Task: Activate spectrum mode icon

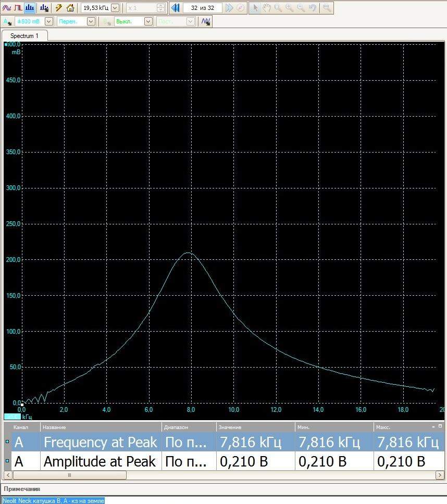Action: click(30, 8)
